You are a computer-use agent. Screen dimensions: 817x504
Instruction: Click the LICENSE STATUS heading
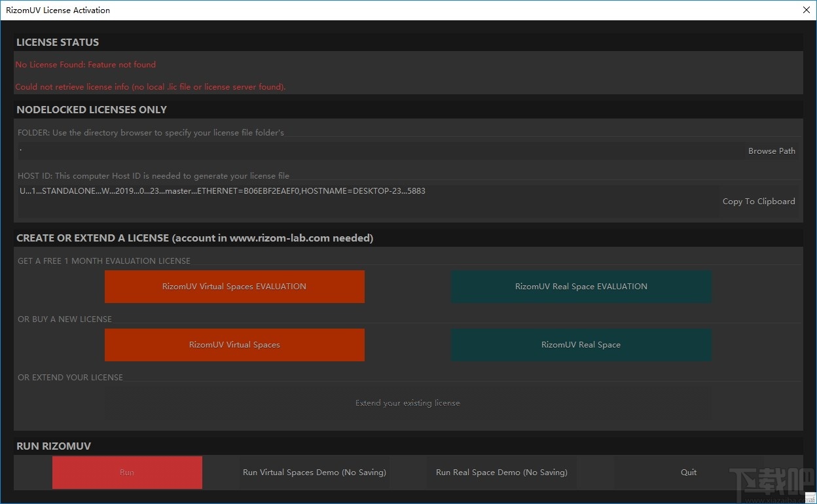pyautogui.click(x=58, y=43)
